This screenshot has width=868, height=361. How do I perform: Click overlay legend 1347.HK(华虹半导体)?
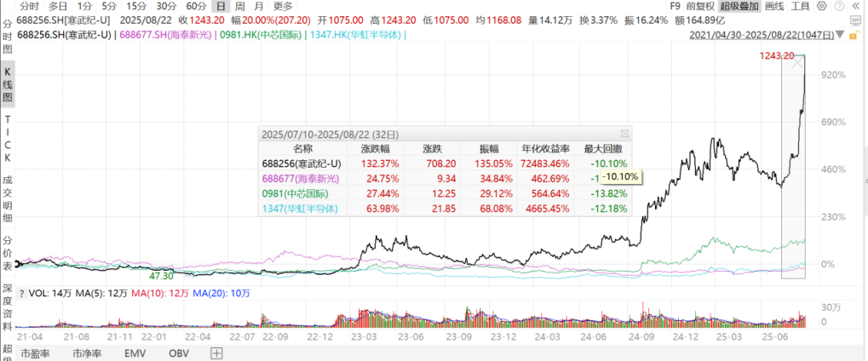coord(356,35)
